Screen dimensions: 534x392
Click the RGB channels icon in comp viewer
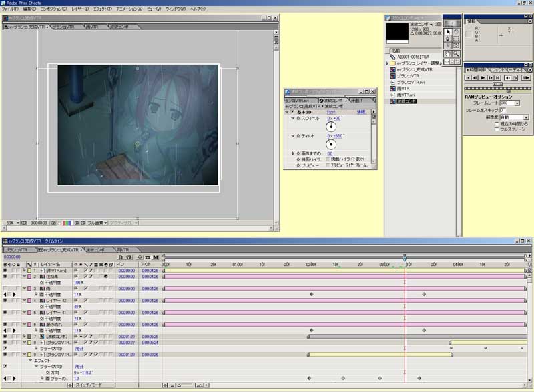[x=67, y=223]
